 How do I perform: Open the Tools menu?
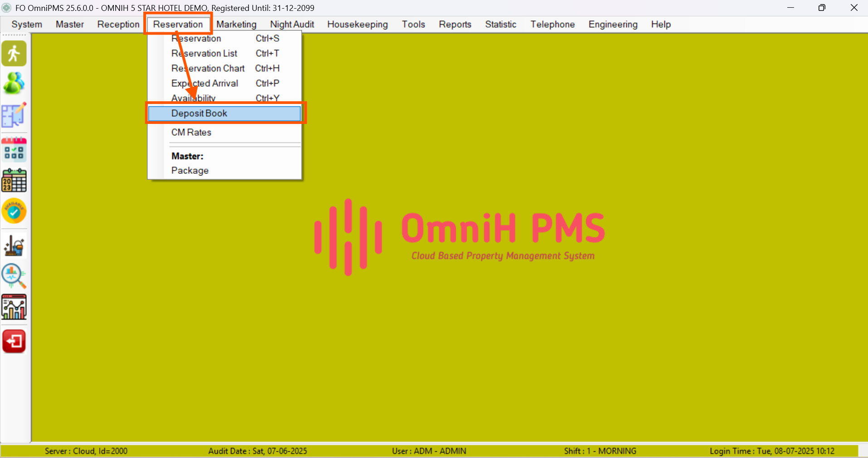click(x=414, y=25)
